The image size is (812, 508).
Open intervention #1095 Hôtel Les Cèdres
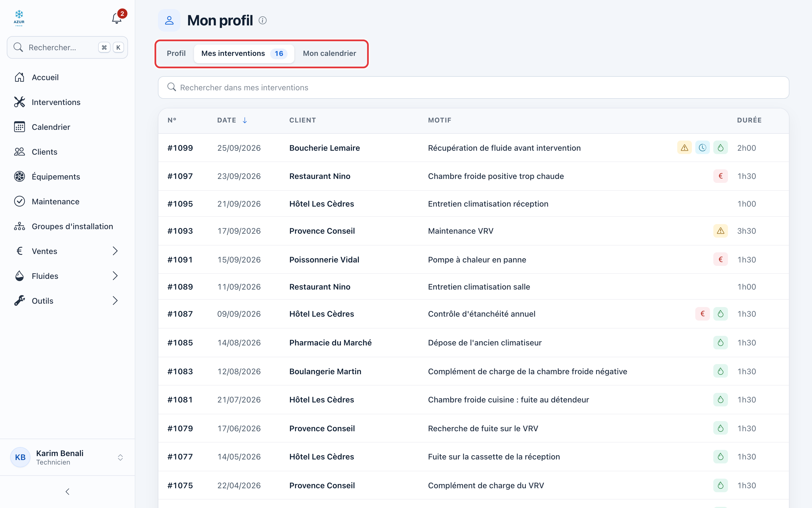pos(473,203)
